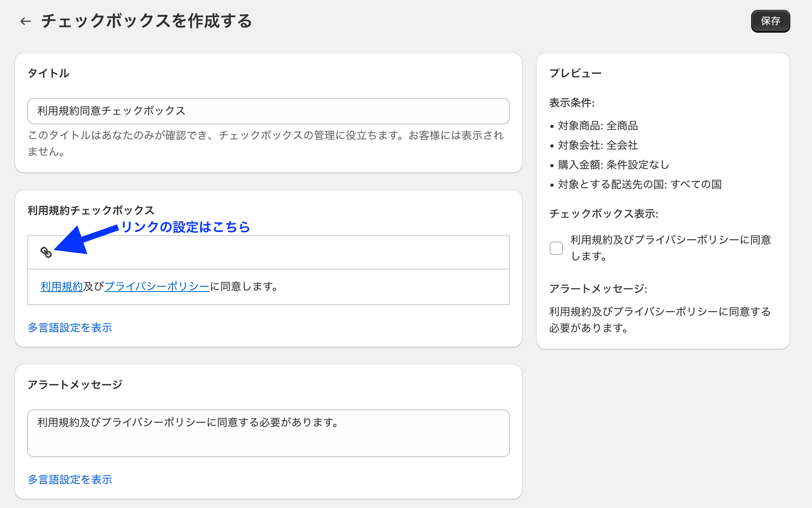The image size is (812, 508).
Task: Click the プレビュー panel heading
Action: (575, 74)
